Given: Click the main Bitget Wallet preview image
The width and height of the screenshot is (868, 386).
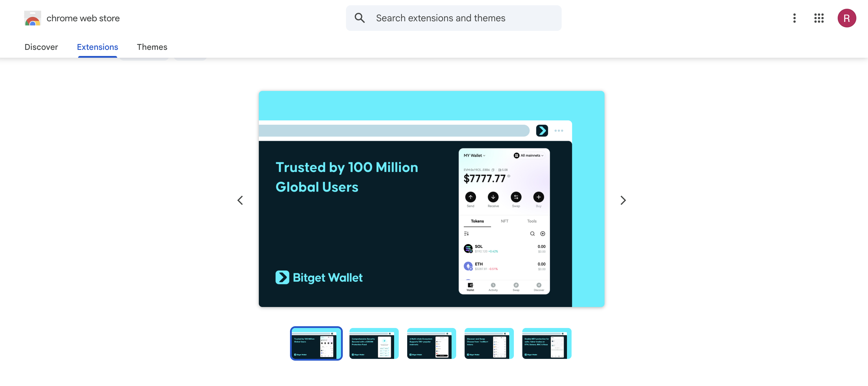Looking at the screenshot, I should coord(431,199).
